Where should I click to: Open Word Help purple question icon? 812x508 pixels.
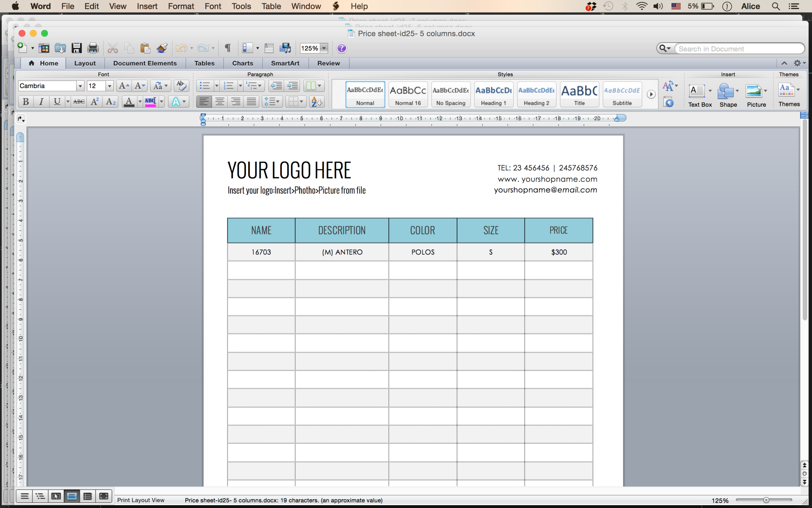click(x=342, y=48)
